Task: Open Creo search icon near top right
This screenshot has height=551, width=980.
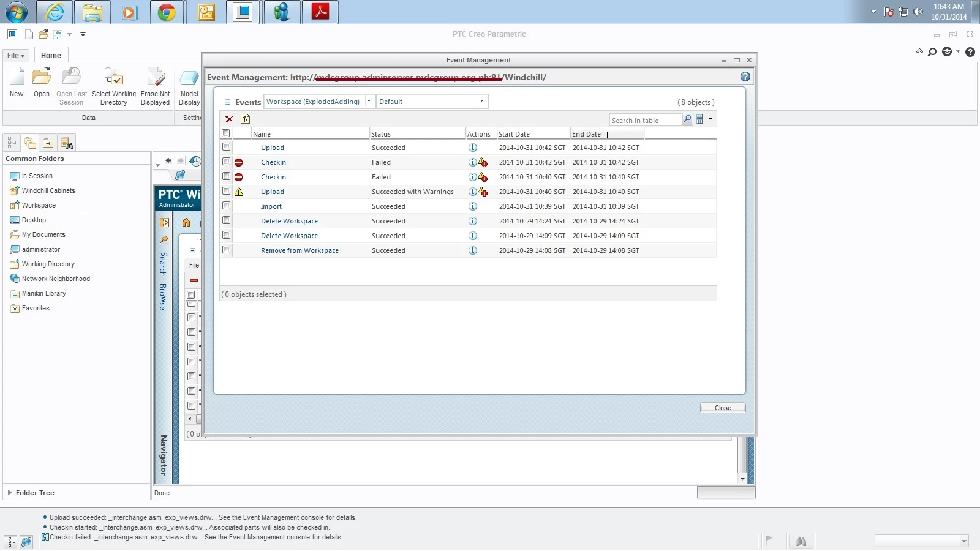Action: [x=932, y=52]
